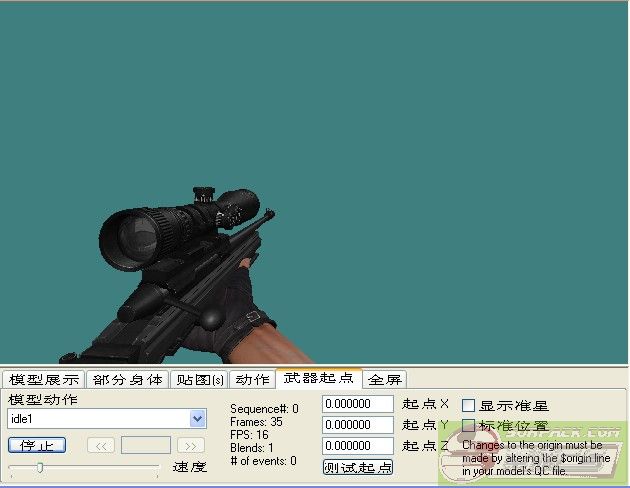Click the sniper rifle scope in viewport
Image resolution: width=630 pixels, height=488 pixels.
pos(150,229)
